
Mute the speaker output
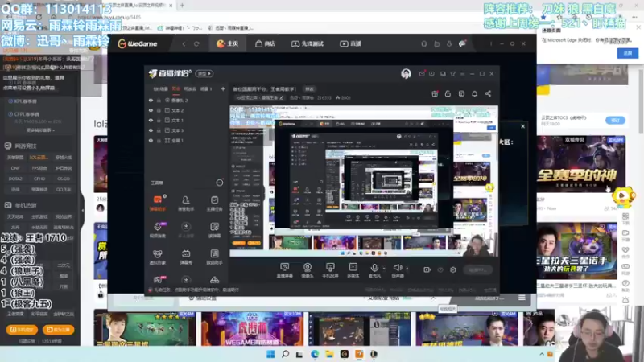[397, 269]
